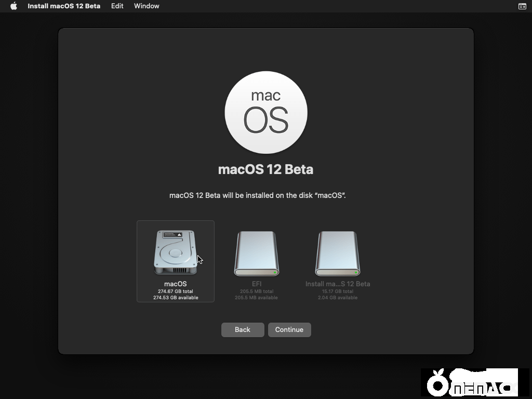
Task: Click the macOS 12 Beta heading text
Action: [266, 169]
